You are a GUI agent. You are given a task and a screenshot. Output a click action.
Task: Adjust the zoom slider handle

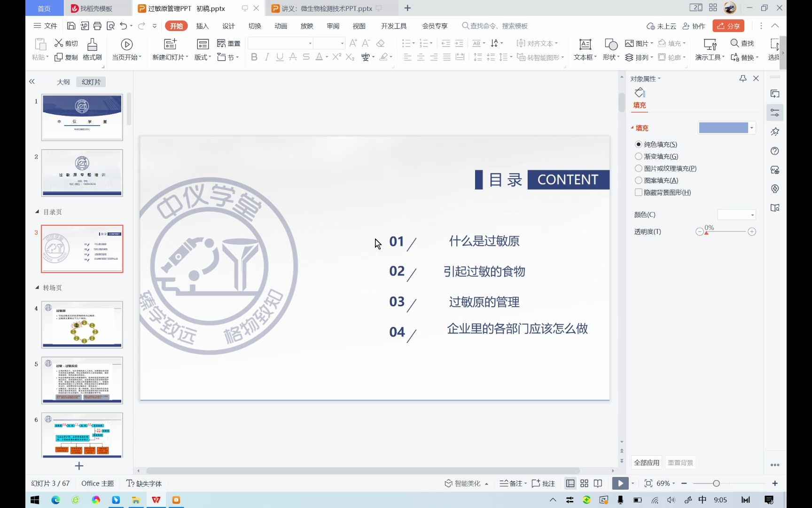(x=716, y=484)
